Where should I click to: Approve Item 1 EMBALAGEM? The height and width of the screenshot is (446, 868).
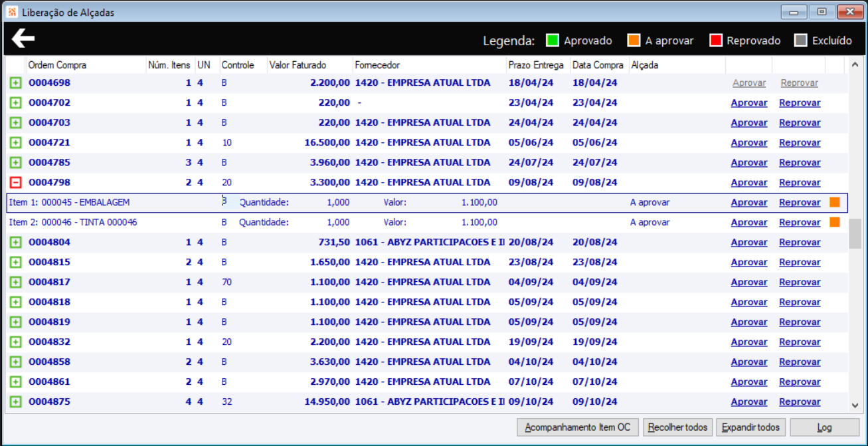point(749,203)
